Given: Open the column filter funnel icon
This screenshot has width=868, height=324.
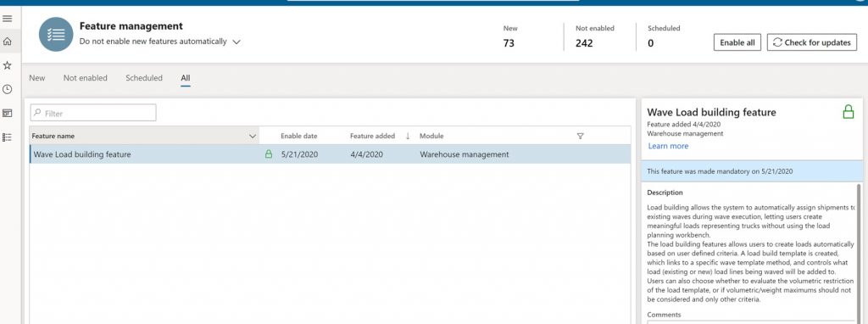Looking at the screenshot, I should [580, 136].
